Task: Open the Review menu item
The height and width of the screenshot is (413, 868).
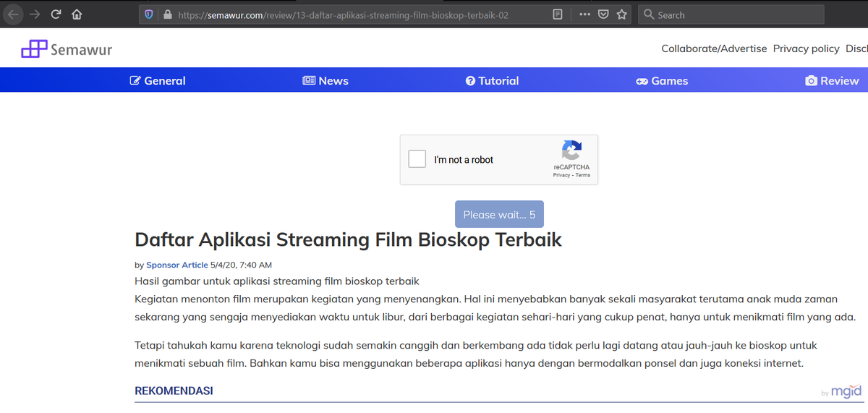Action: pos(832,81)
